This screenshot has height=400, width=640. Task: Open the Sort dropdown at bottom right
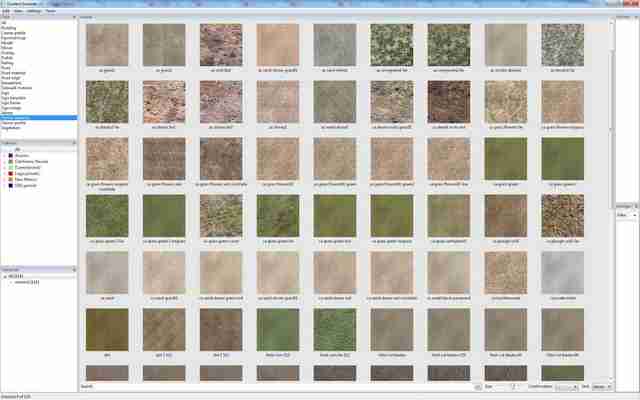tap(602, 386)
